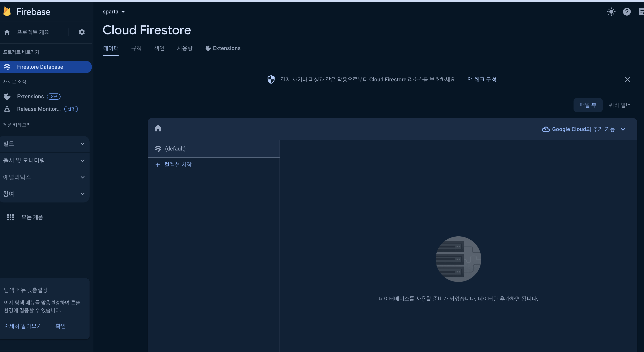Image resolution: width=644 pixels, height=352 pixels.
Task: Click the Firestore Database sidebar icon
Action: pyautogui.click(x=7, y=67)
